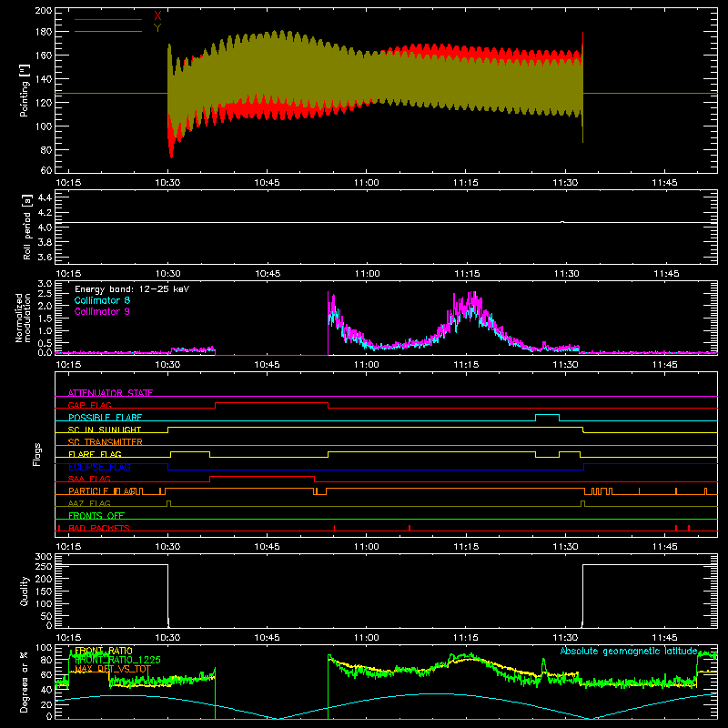This screenshot has height=728, width=728.
Task: Click the GAP_FLAG label
Action: click(x=89, y=405)
